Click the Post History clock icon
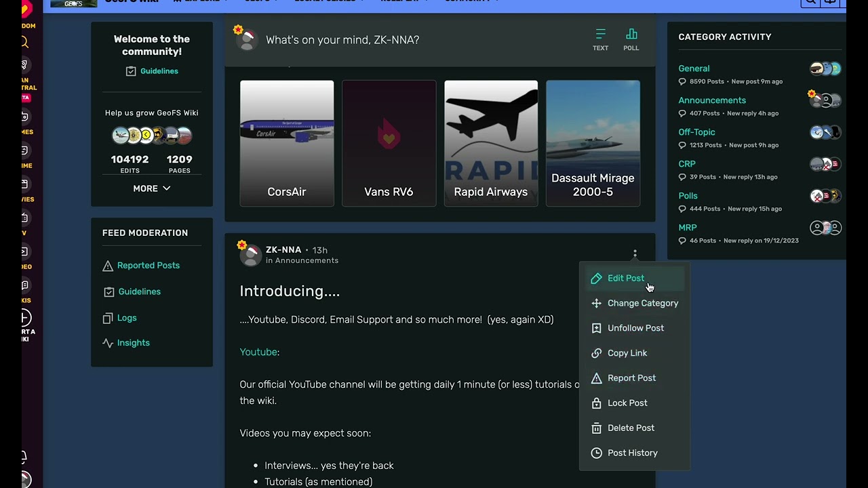The height and width of the screenshot is (488, 868). 596,453
